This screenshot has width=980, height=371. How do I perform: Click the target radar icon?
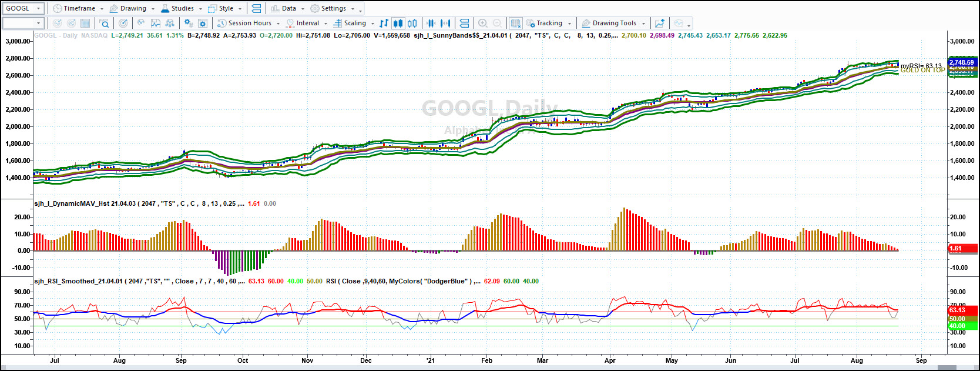tap(123, 23)
